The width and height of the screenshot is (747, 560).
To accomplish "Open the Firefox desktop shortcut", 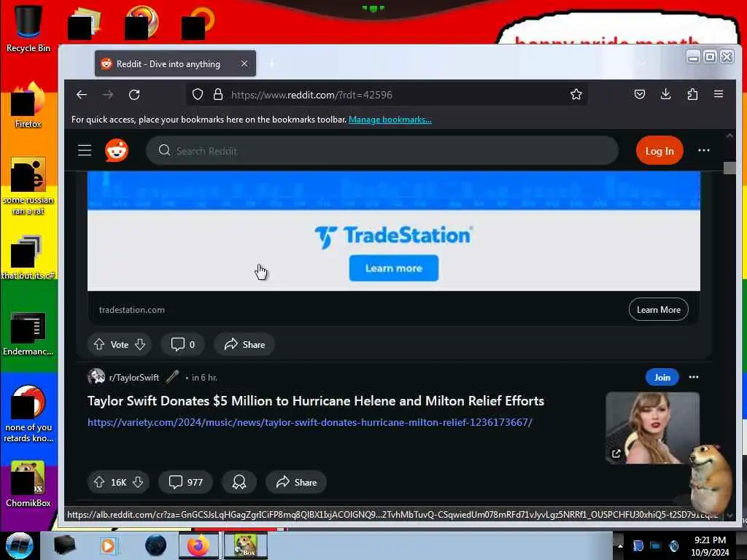I will 28,105.
